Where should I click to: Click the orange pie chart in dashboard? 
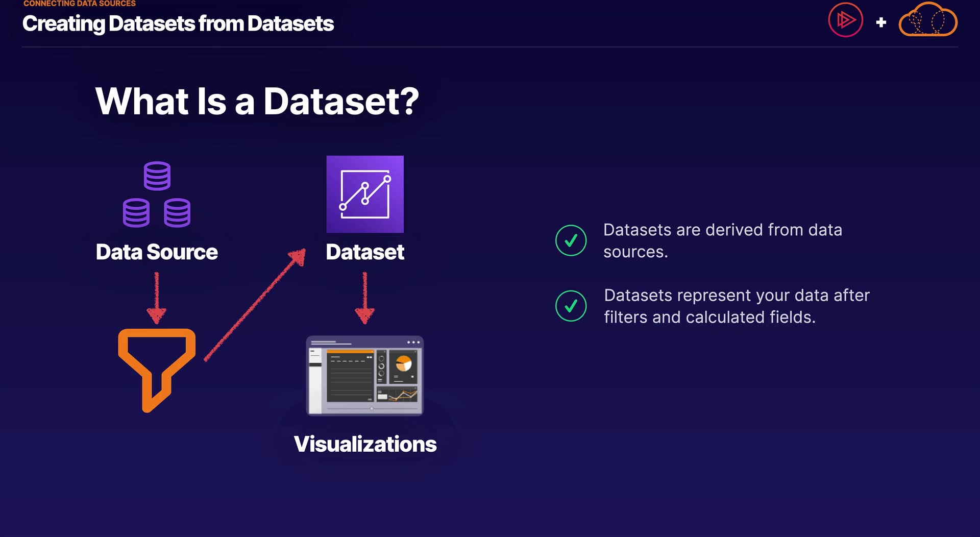pyautogui.click(x=404, y=363)
